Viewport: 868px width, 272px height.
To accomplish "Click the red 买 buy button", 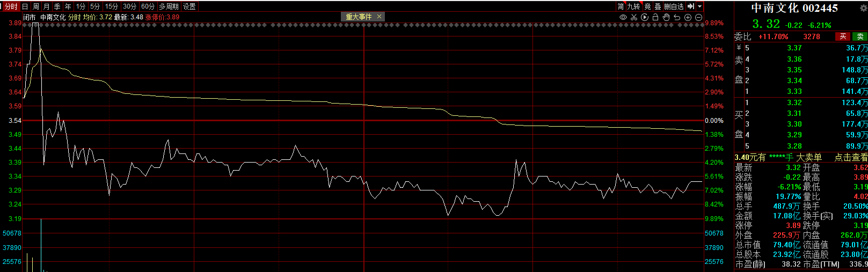I will (843, 36).
